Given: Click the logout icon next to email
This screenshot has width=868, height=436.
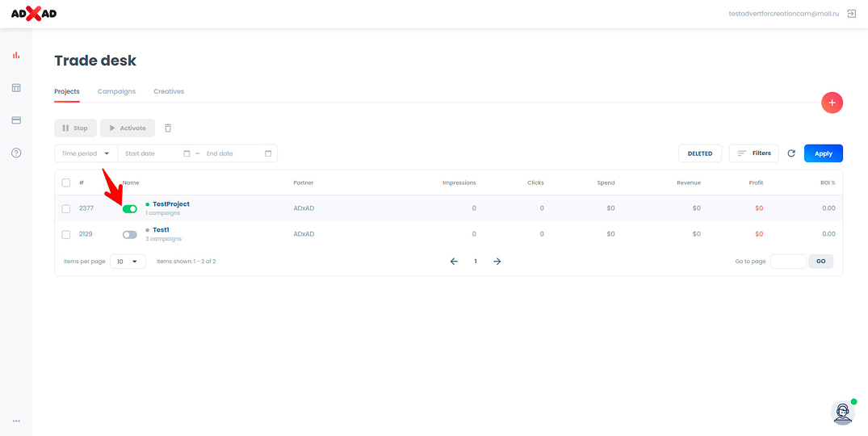Looking at the screenshot, I should (852, 14).
